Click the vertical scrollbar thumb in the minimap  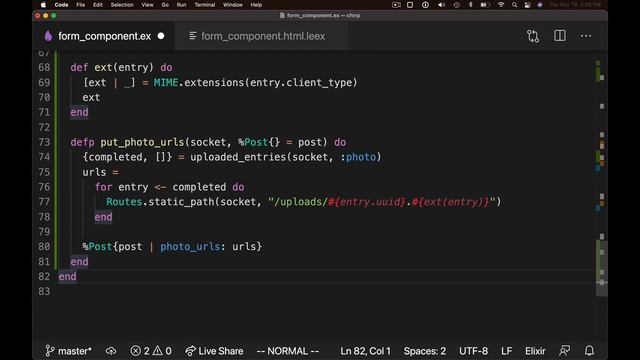tap(602, 268)
